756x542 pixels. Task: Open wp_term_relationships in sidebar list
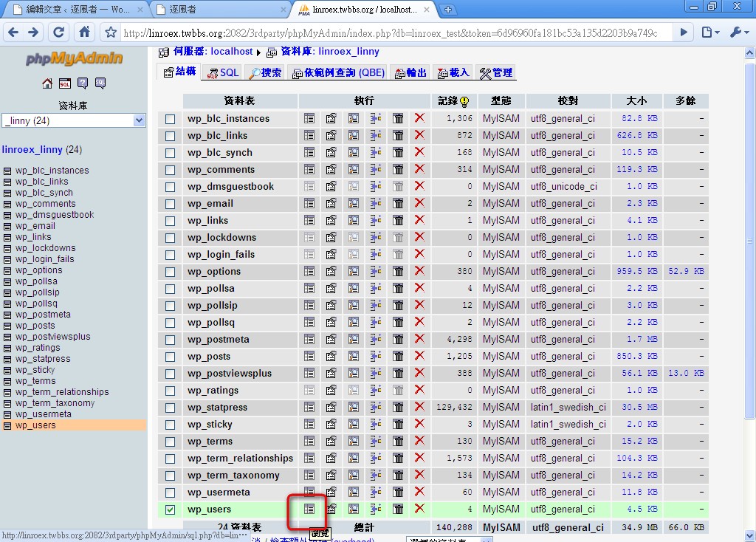[62, 392]
